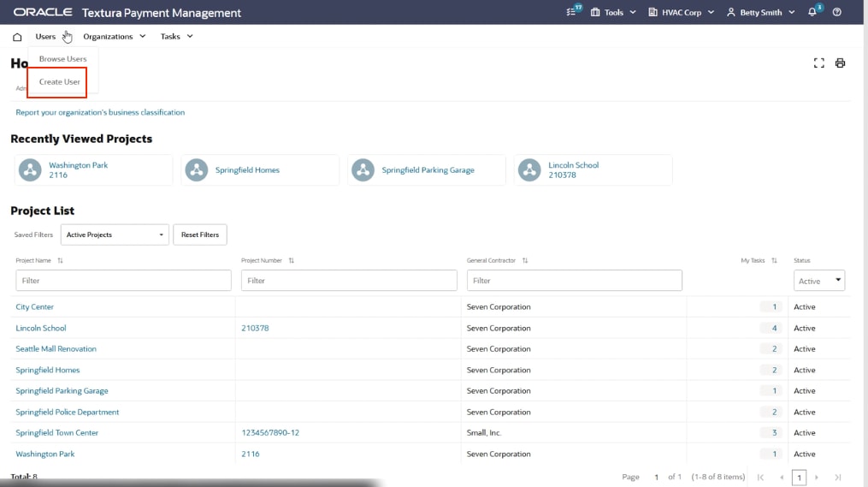Go to first page arrow
Screen dimensions: 868x487
click(760, 477)
